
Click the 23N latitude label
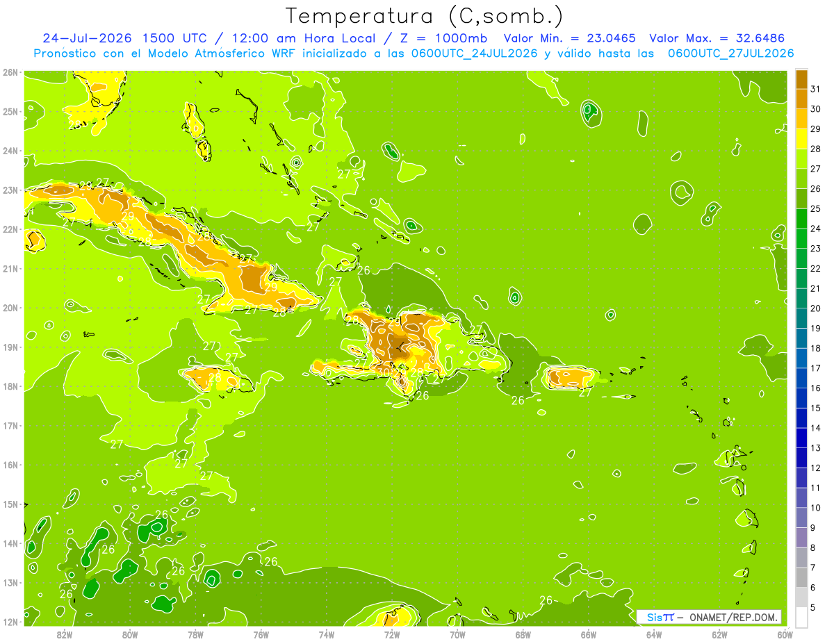pos(10,190)
